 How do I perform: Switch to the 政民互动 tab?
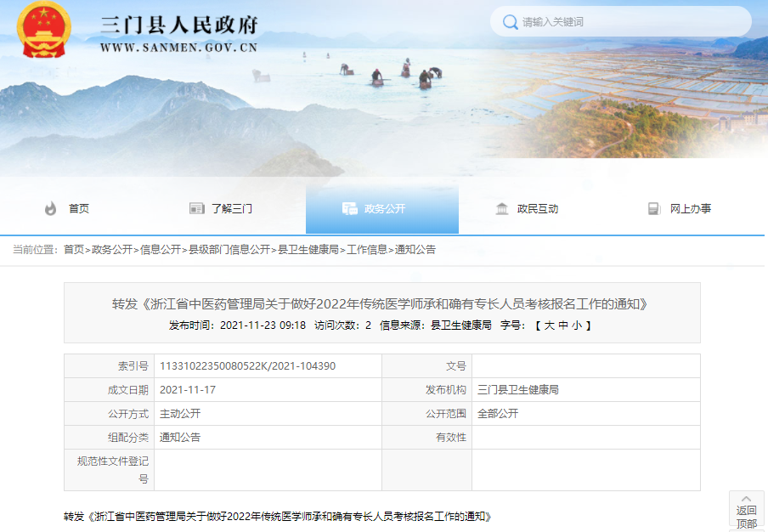(538, 209)
